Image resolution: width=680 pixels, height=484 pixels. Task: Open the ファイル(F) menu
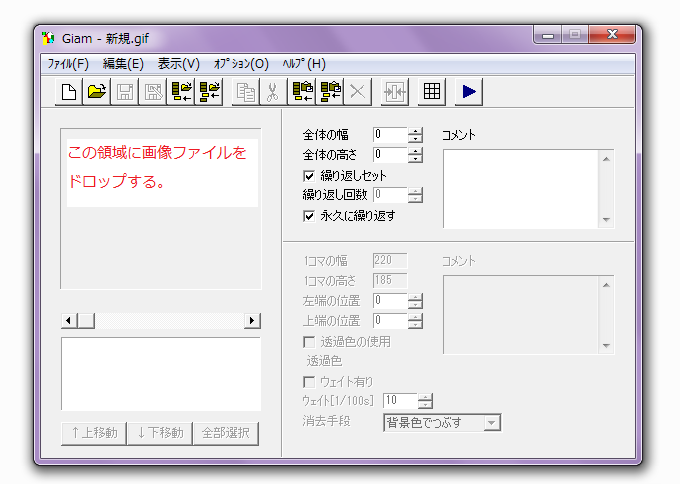point(68,64)
